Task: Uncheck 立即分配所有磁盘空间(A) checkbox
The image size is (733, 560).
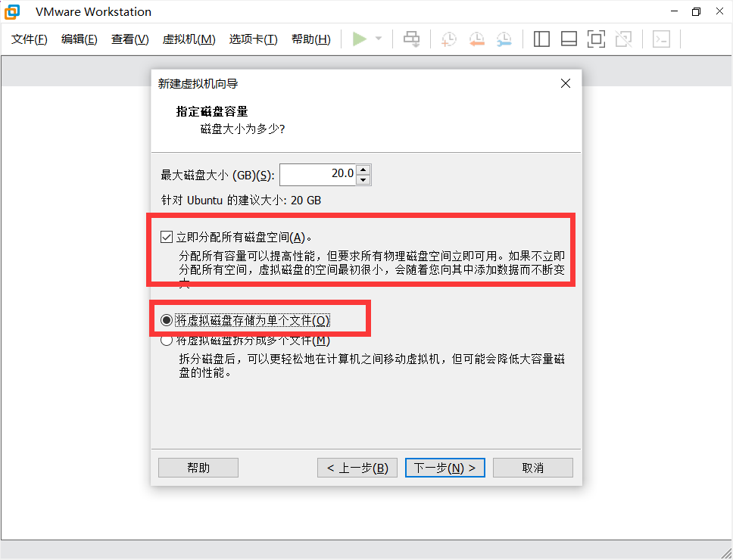Action: pos(167,238)
